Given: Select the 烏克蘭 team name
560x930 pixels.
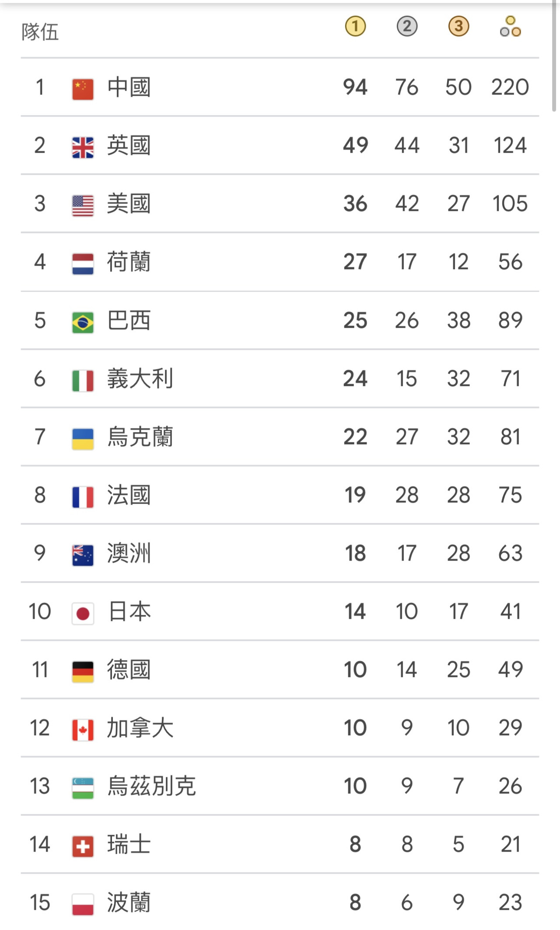Looking at the screenshot, I should 140,437.
